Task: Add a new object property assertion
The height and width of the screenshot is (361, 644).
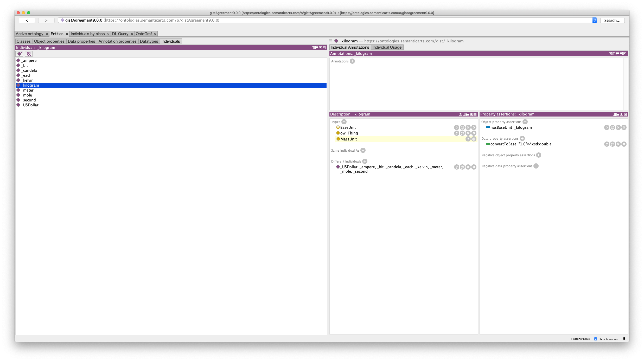Action: (525, 122)
